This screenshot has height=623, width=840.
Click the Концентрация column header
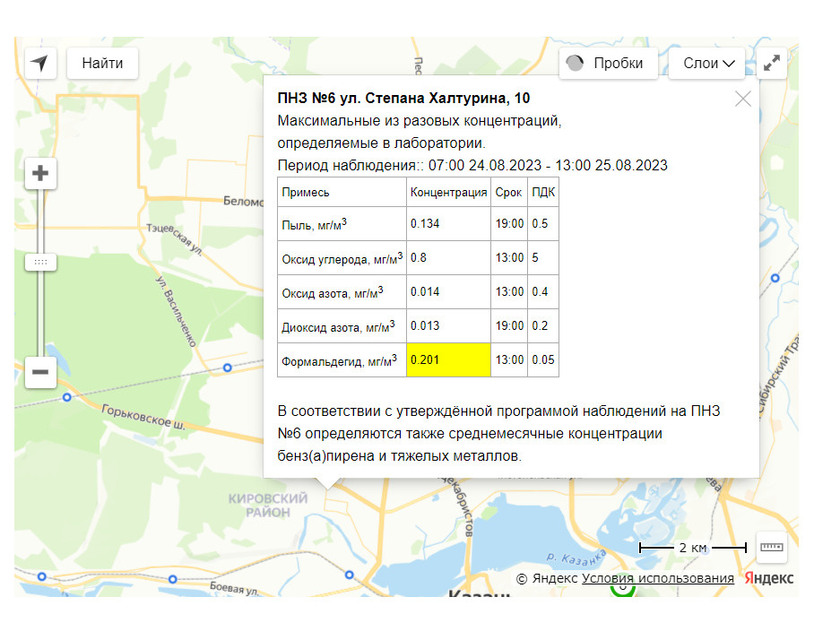448,193
